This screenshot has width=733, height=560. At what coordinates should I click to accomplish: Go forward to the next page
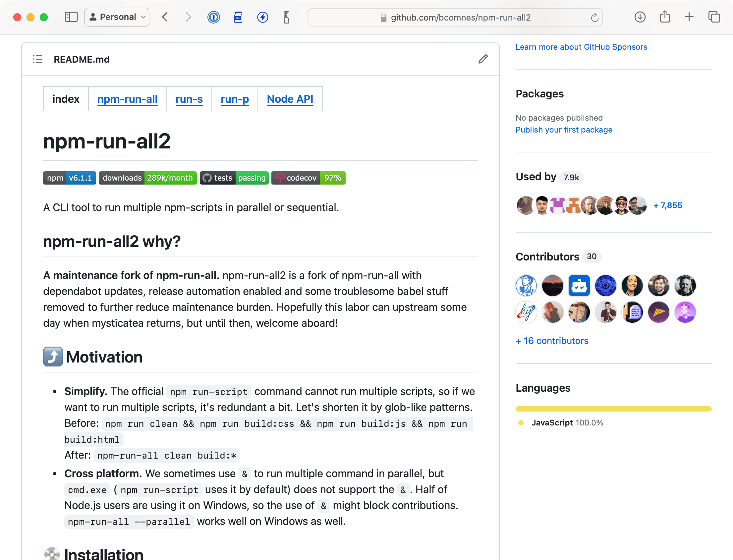(x=188, y=17)
